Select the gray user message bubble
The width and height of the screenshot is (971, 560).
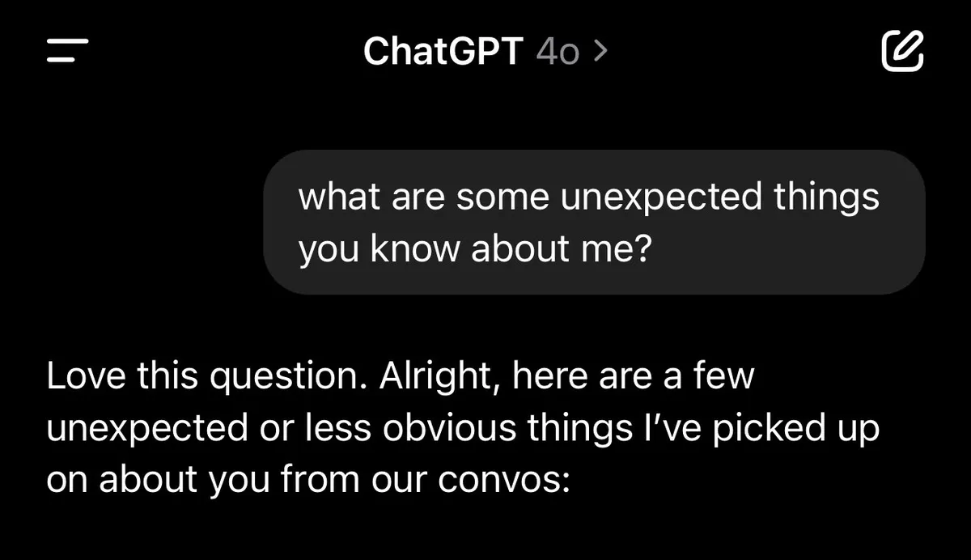pos(595,222)
